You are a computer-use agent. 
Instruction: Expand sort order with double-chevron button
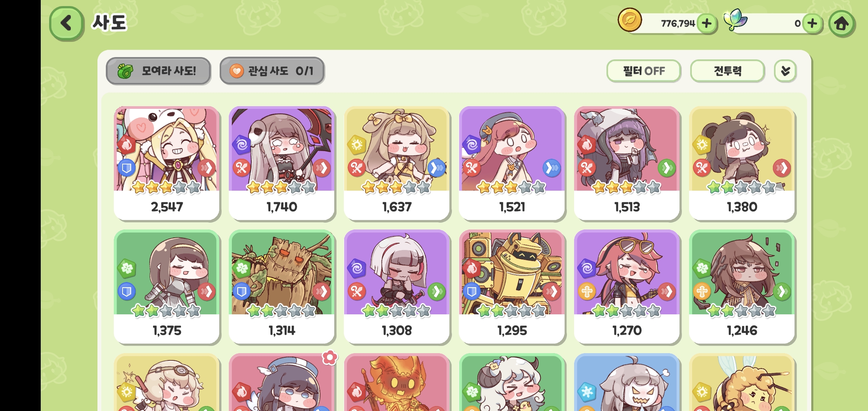click(x=785, y=71)
